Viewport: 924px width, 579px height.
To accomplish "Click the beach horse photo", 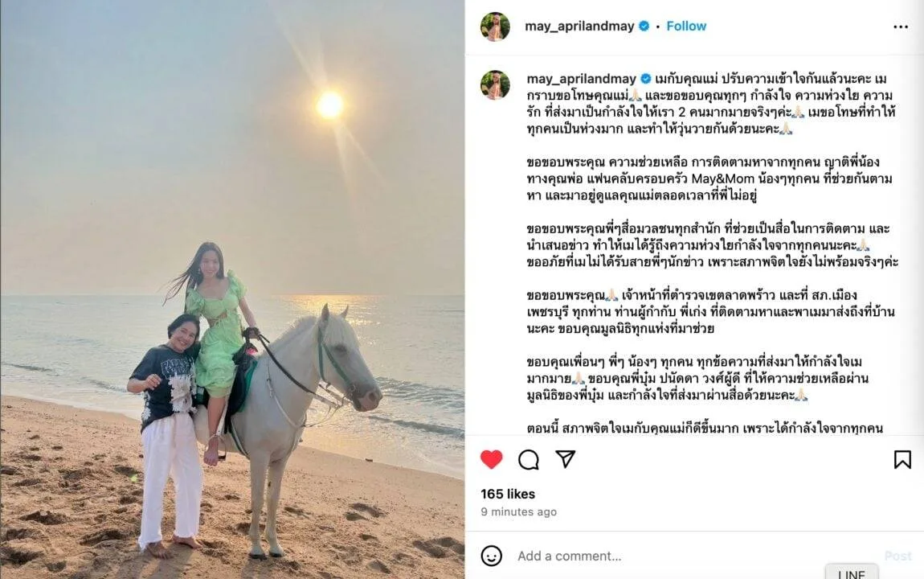I will click(x=232, y=289).
